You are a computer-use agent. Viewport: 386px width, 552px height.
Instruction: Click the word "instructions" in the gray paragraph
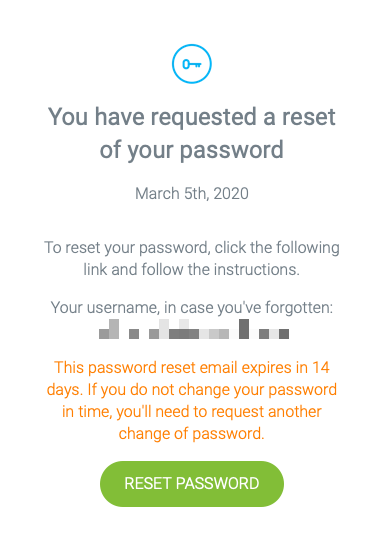255,270
